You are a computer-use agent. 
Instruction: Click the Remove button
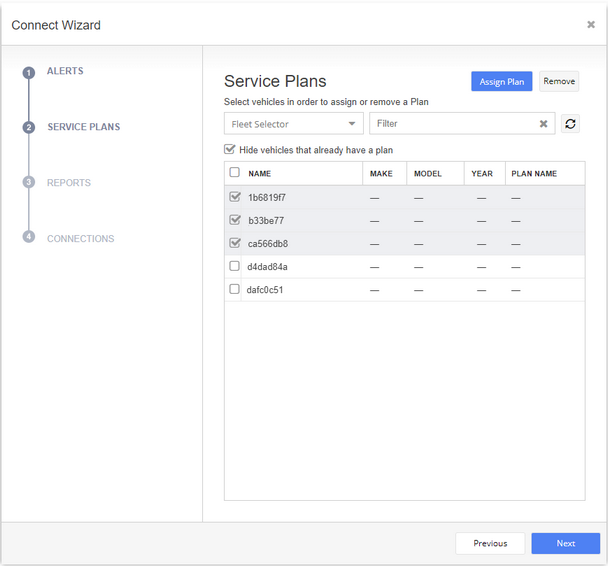tap(559, 81)
